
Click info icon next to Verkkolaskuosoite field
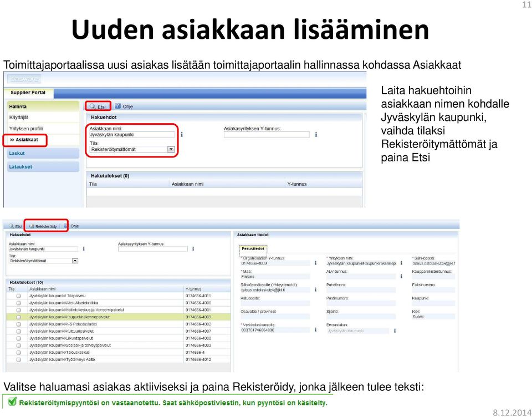click(x=315, y=329)
